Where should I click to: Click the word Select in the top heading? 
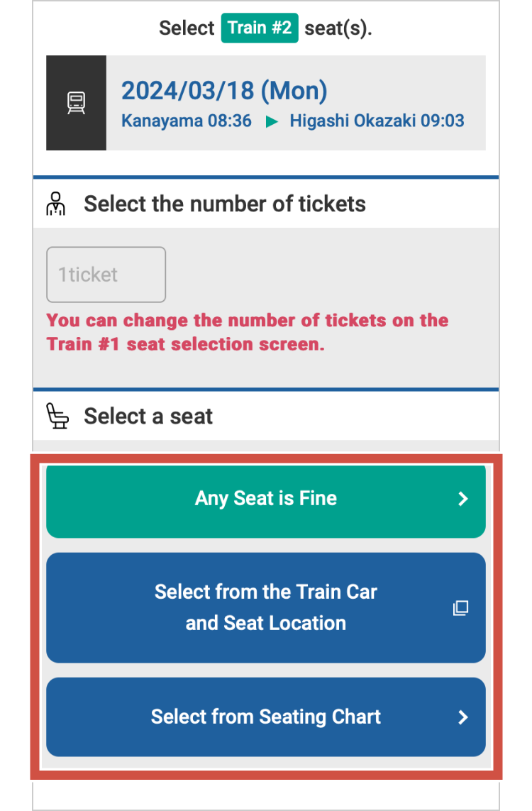pos(187,28)
